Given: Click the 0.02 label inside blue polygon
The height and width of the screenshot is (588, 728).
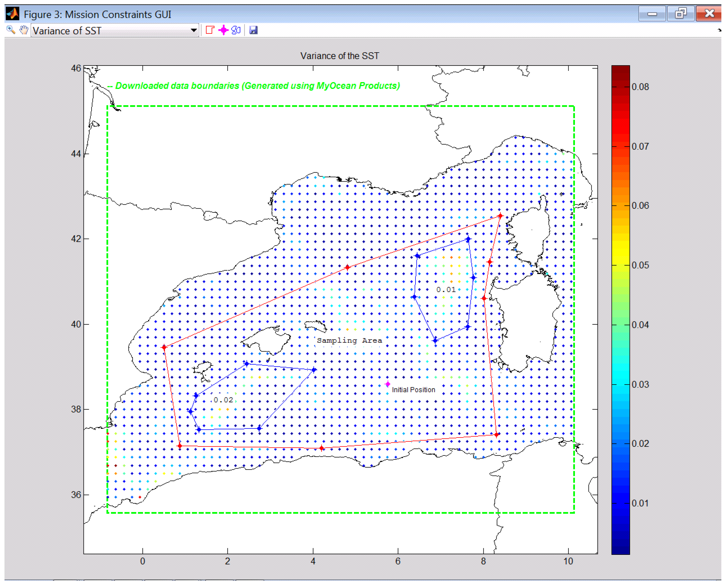Looking at the screenshot, I should 223,400.
